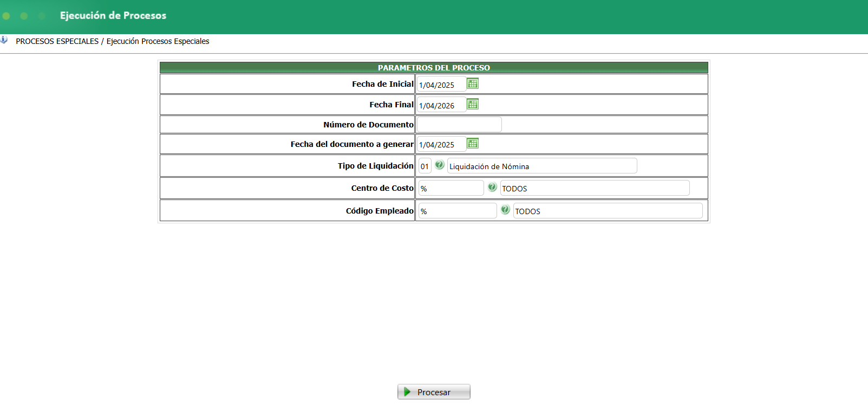This screenshot has height=412, width=868.
Task: Click the Ejecución de Procesos title
Action: 113,16
